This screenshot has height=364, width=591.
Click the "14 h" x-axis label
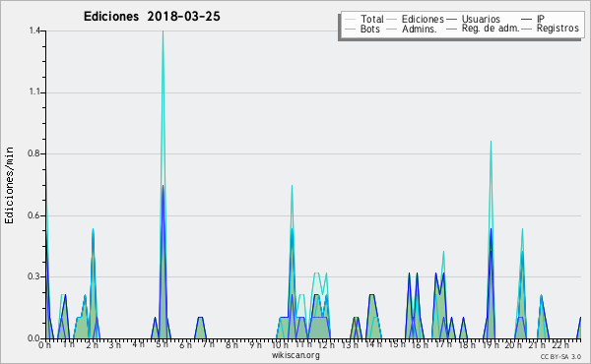coord(373,344)
